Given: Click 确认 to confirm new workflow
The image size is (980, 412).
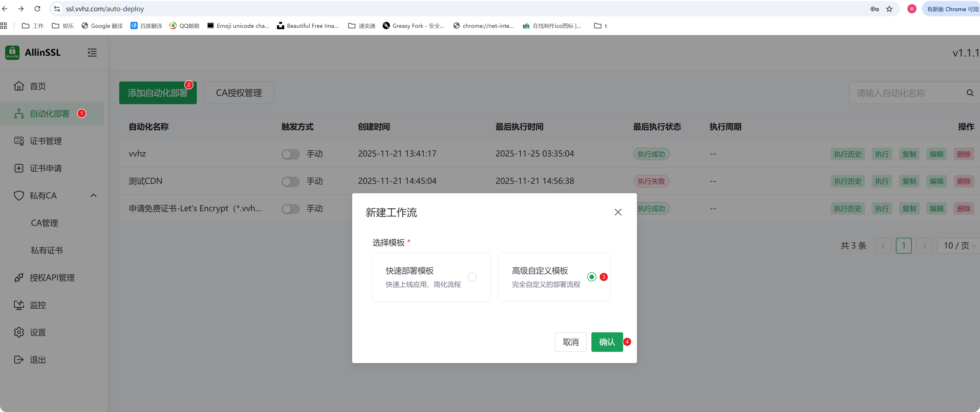Looking at the screenshot, I should (607, 342).
